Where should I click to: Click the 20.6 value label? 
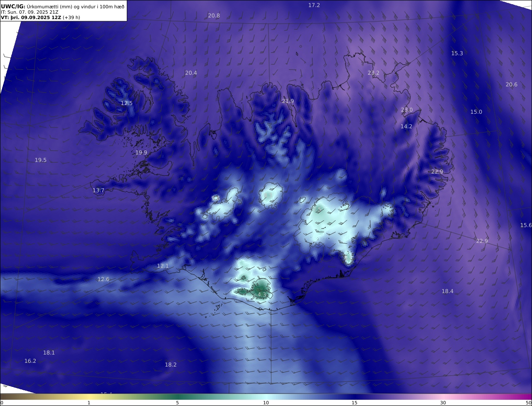[x=512, y=84]
